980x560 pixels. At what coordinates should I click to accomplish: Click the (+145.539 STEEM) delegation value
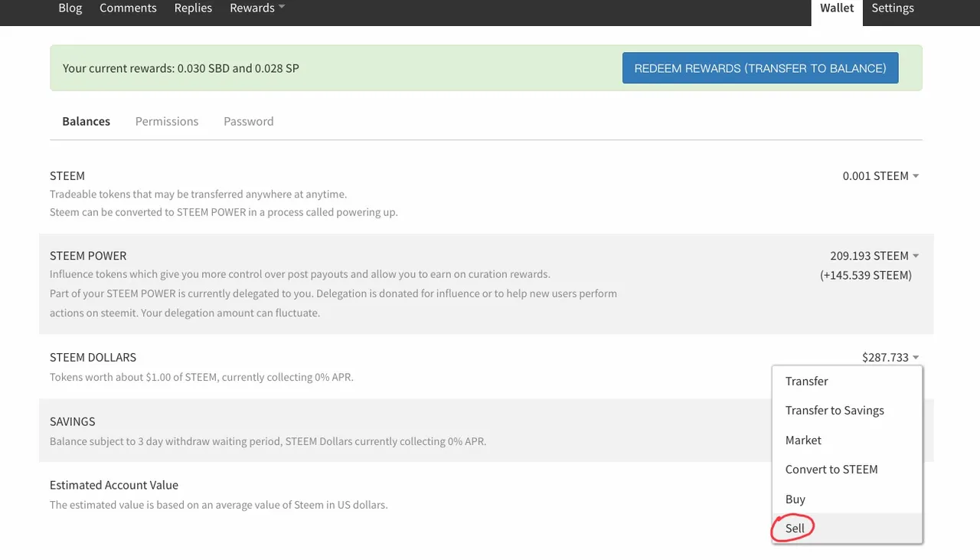tap(865, 275)
